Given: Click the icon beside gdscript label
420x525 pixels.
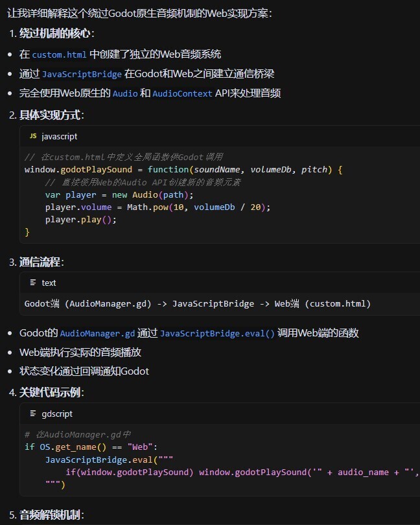Looking at the screenshot, I should point(33,414).
